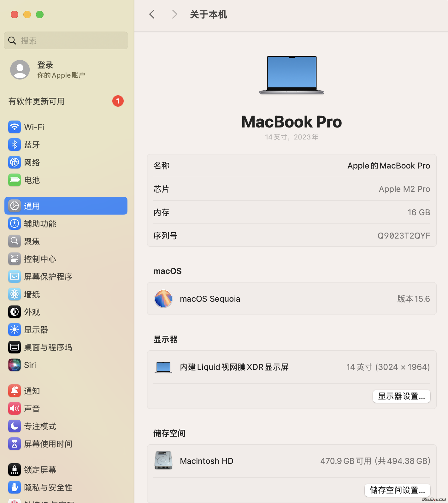Image resolution: width=448 pixels, height=503 pixels.
Task: Click the 序列号 row label
Action: click(x=165, y=236)
